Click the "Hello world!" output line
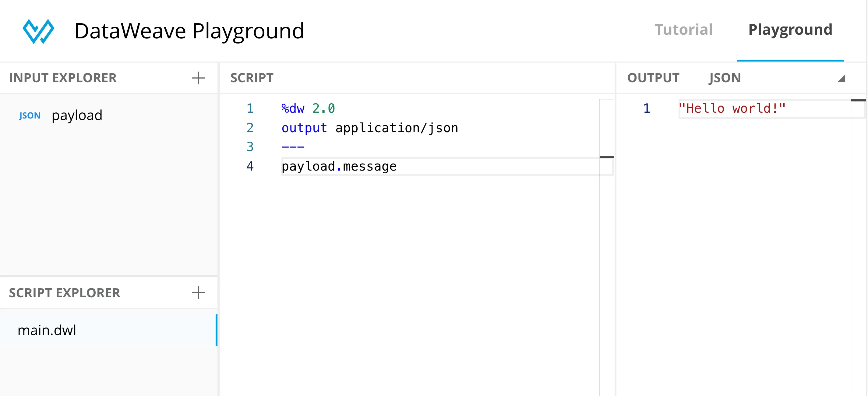Screen dimensions: 868x396 point(732,108)
